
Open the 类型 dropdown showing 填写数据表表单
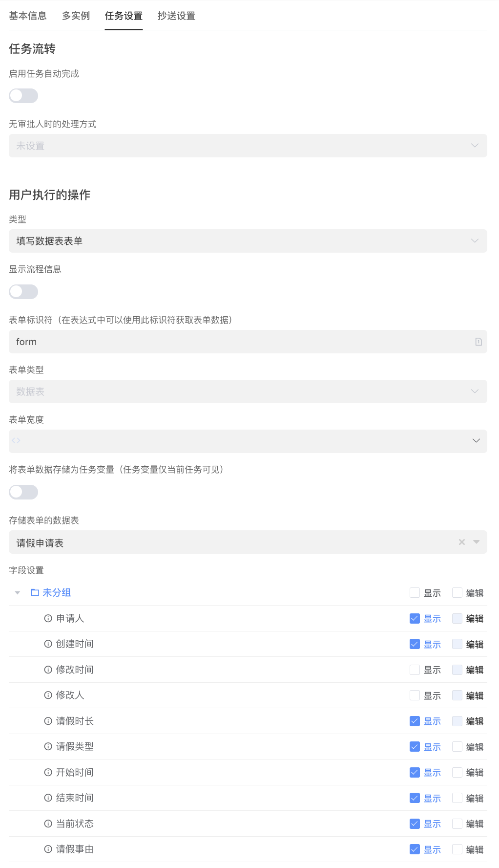click(248, 241)
